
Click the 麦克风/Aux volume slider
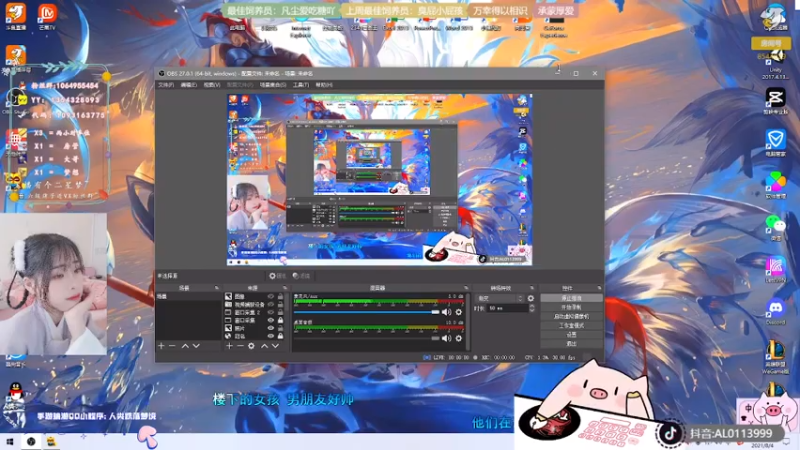coord(366,312)
